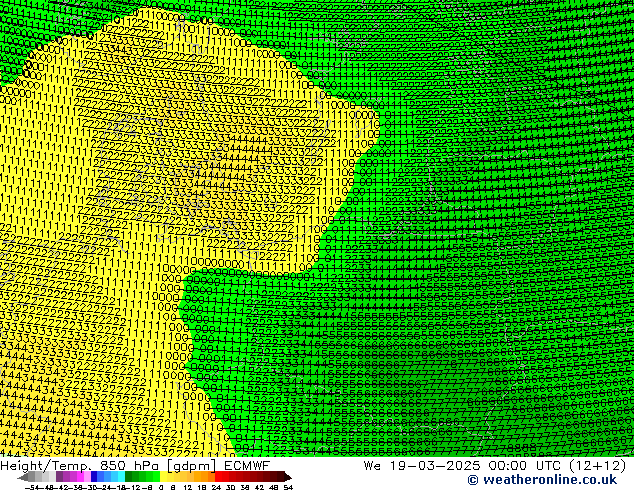The image size is (634, 490).
Task: Click the grey arrow swatch at the legend's cold end
Action: coord(23,476)
